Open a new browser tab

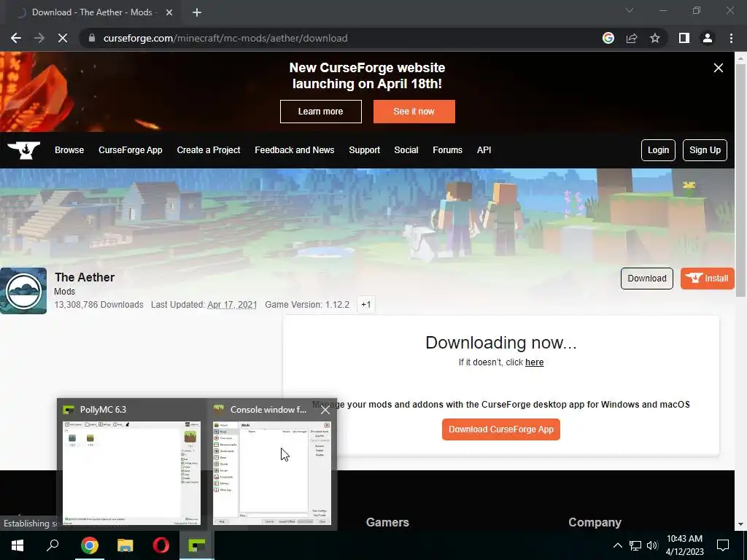197,12
